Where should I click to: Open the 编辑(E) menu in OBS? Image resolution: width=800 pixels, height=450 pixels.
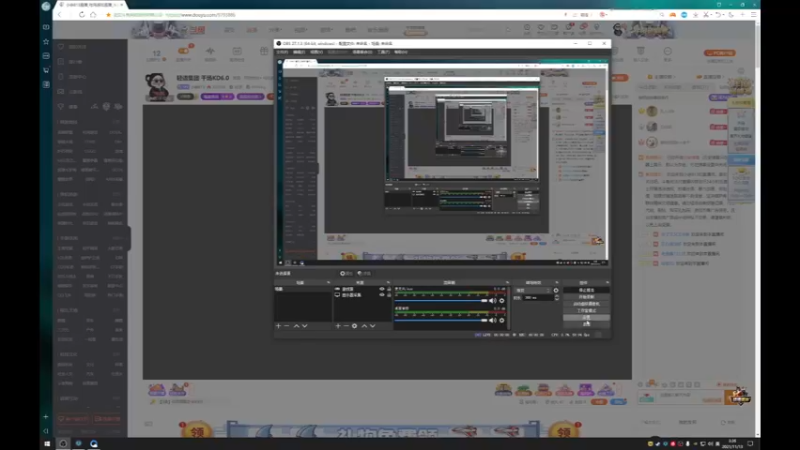(299, 52)
